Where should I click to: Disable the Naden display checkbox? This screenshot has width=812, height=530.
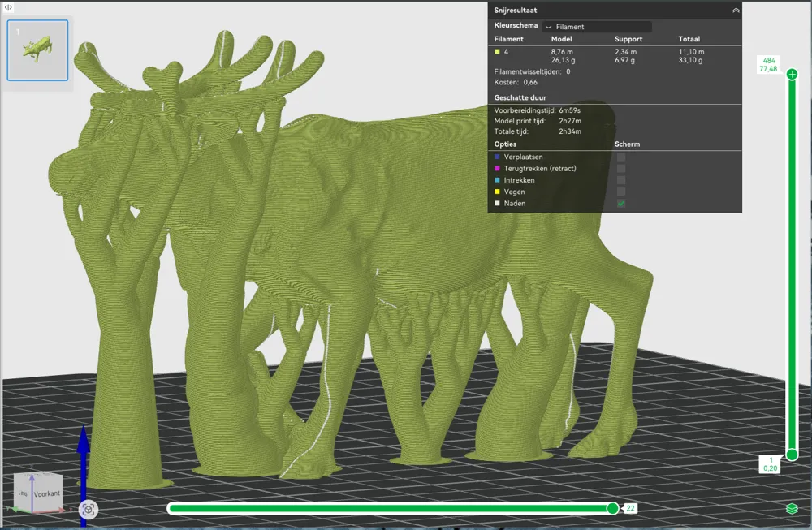621,204
